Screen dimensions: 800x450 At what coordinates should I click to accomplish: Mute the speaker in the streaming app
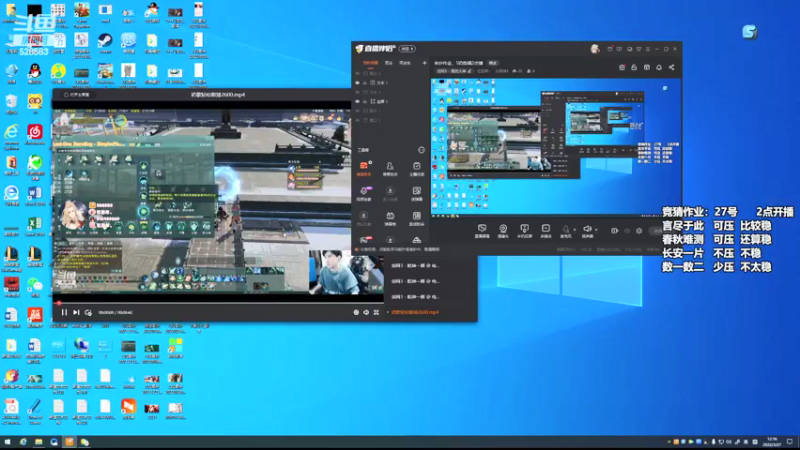click(587, 231)
